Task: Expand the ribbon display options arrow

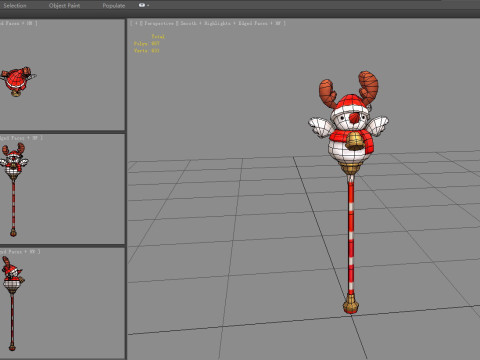Action: click(x=148, y=5)
